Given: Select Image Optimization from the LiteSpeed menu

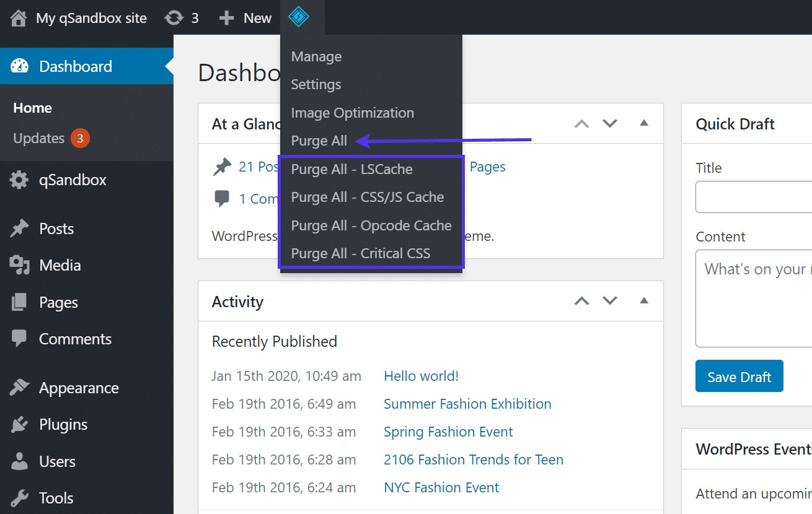Looking at the screenshot, I should 352,113.
